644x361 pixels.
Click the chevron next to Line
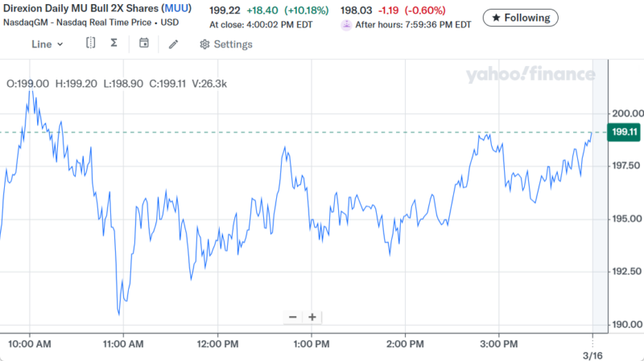[x=60, y=44]
